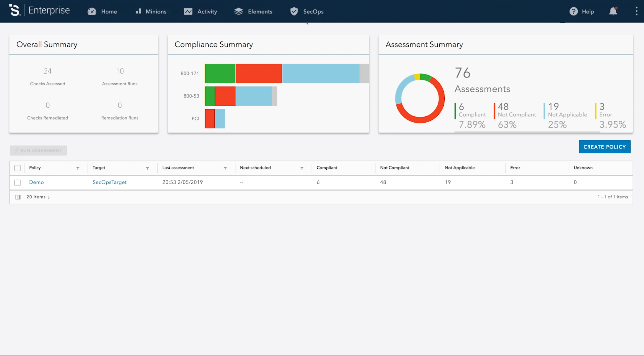This screenshot has height=356, width=644.
Task: Check the select-all policies checkbox
Action: (17, 168)
